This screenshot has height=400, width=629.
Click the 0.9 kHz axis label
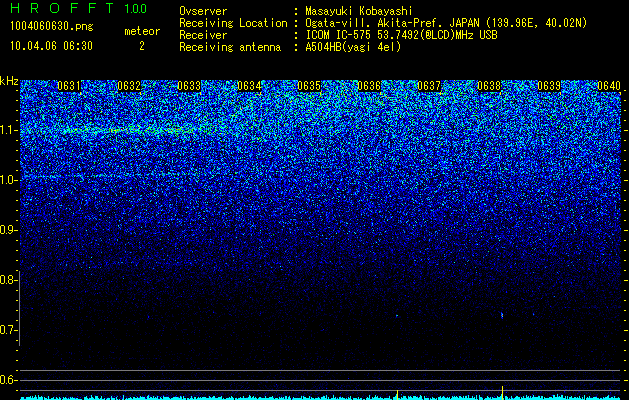7,230
